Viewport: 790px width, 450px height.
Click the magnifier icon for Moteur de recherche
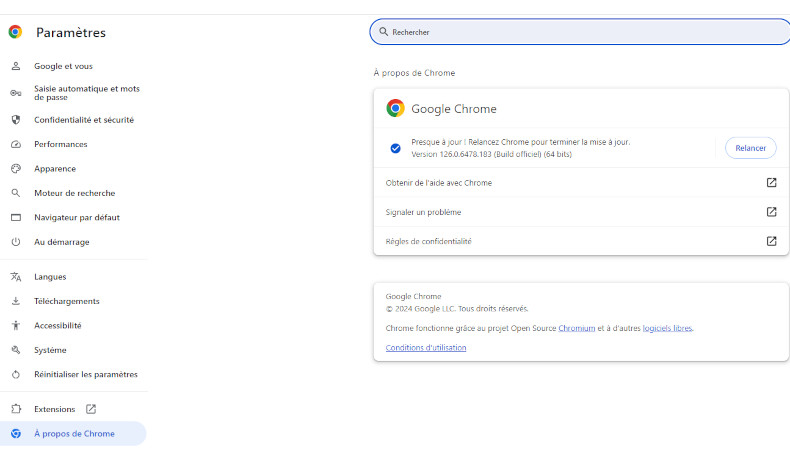16,193
